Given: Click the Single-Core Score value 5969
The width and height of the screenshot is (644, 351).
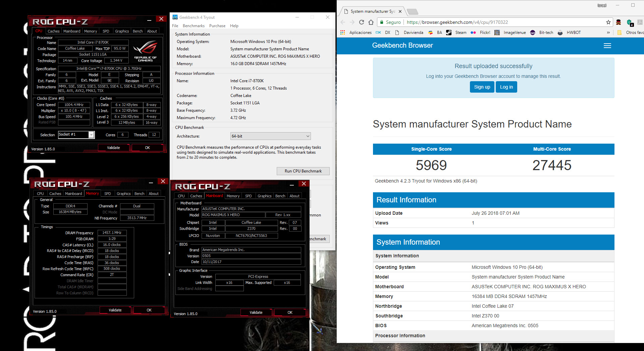Looking at the screenshot, I should (431, 165).
